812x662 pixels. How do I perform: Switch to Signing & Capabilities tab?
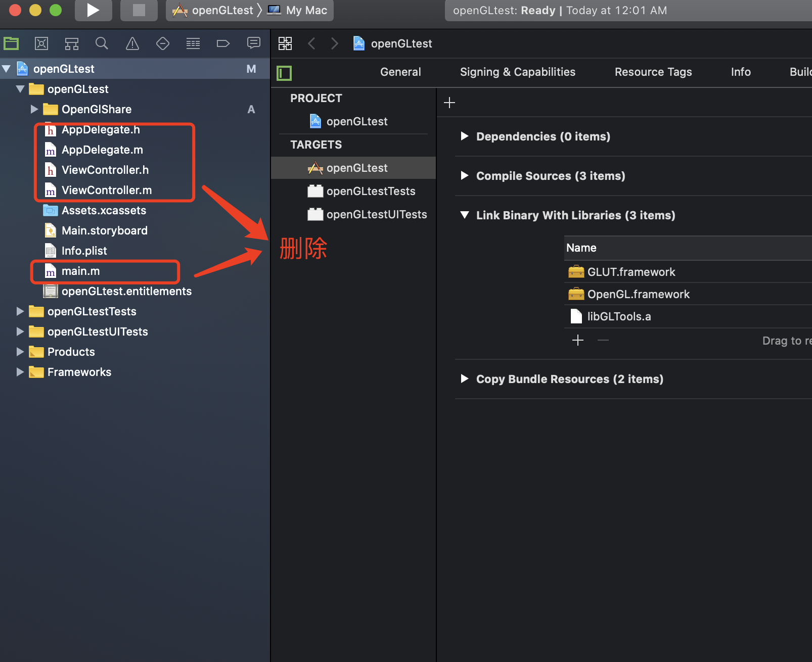coord(518,72)
